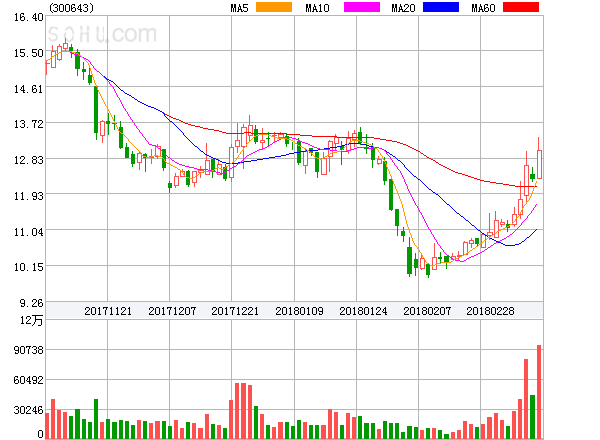The image size is (600, 440).
Task: Click the magenta MA10 legend swatch
Action: [362, 7]
